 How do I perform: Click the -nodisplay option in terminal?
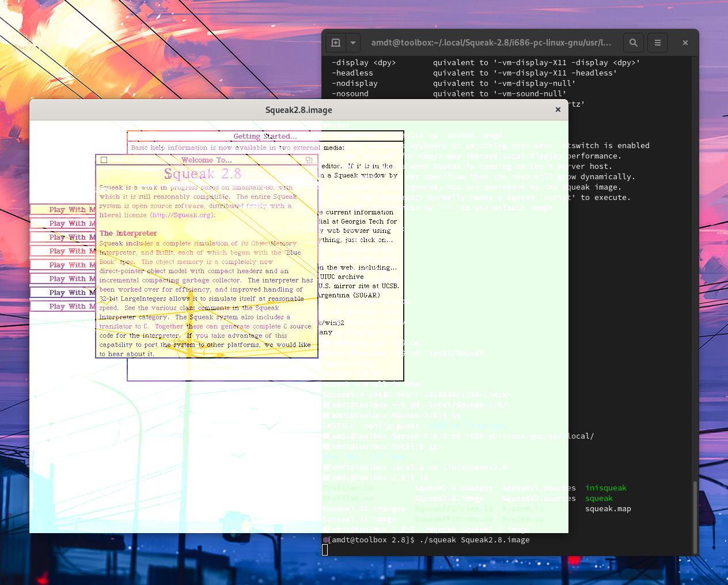[355, 84]
